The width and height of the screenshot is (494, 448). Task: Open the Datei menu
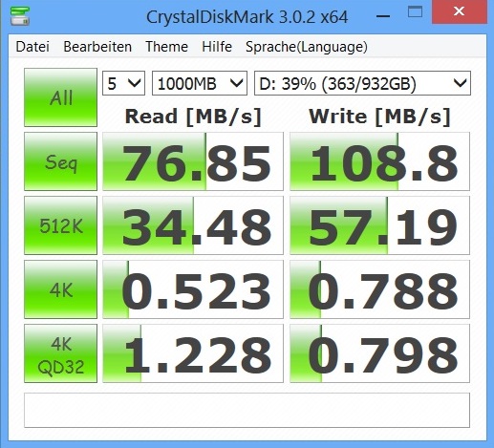(x=32, y=47)
